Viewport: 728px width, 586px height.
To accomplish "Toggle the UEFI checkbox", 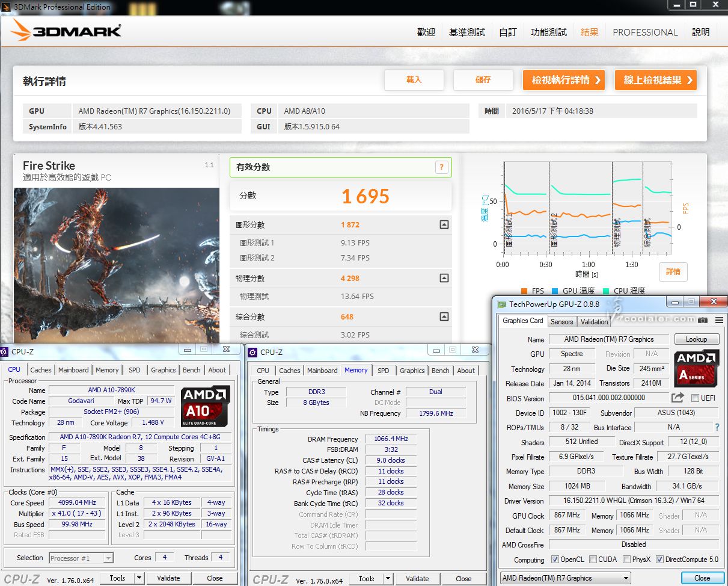I will [695, 398].
